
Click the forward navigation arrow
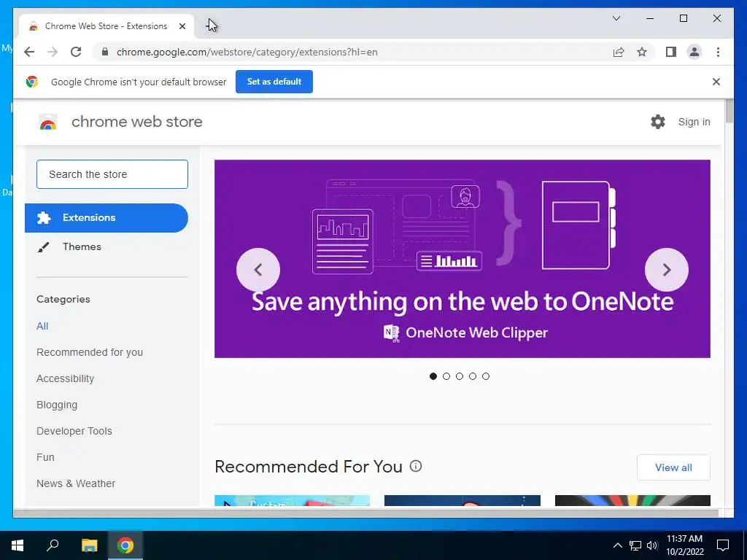point(53,52)
